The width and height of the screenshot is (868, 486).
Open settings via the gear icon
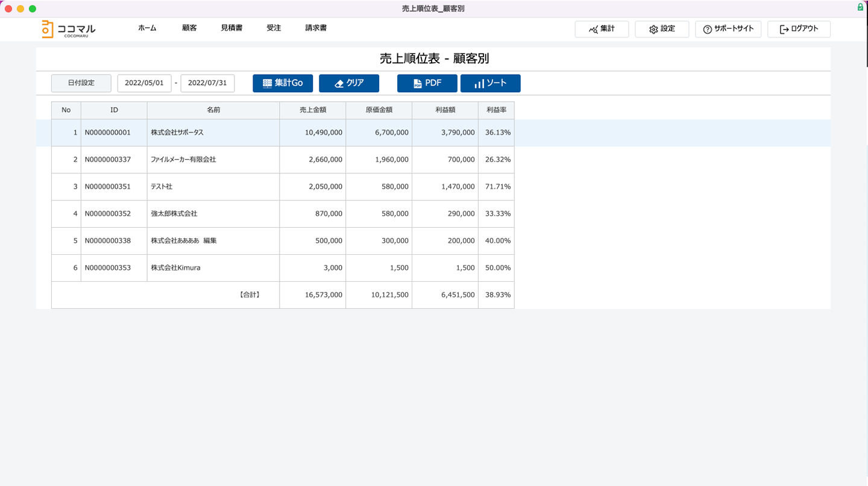click(653, 29)
